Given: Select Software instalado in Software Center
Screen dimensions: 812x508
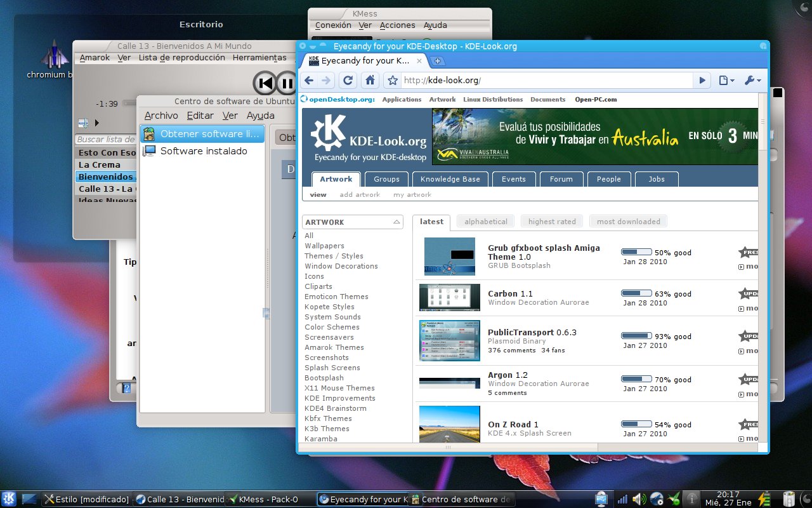Looking at the screenshot, I should click(x=202, y=150).
